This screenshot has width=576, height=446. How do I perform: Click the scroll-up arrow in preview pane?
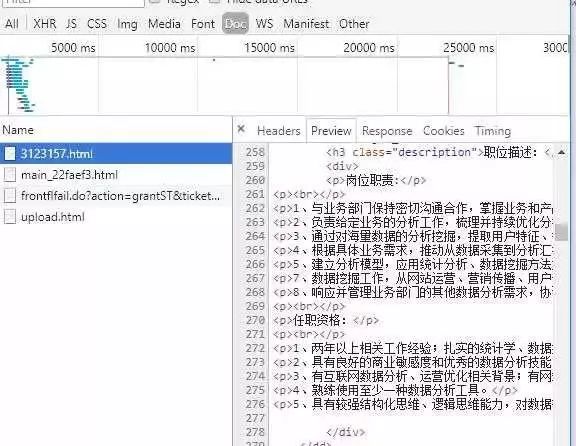click(x=561, y=152)
